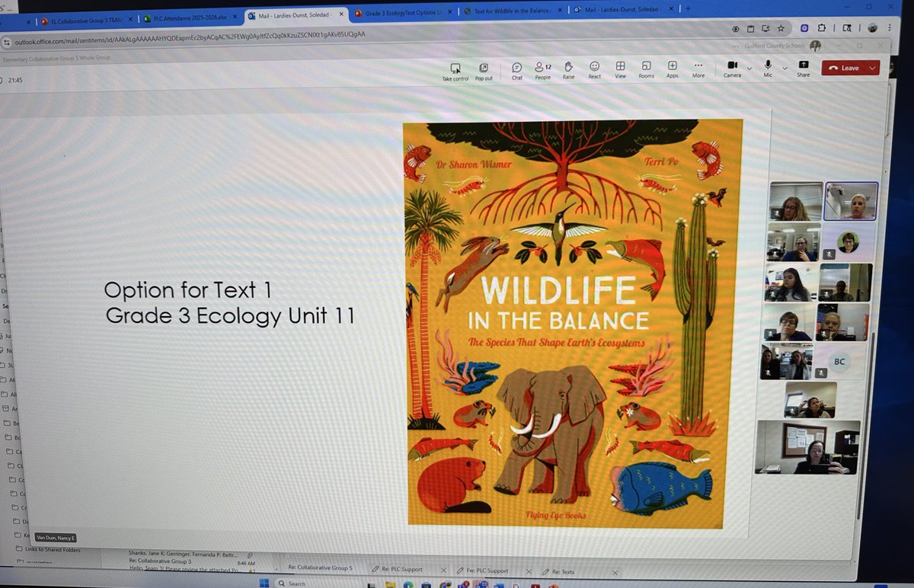Image resolution: width=914 pixels, height=588 pixels.
Task: Expand the Leave button dropdown arrow
Action: coord(873,68)
